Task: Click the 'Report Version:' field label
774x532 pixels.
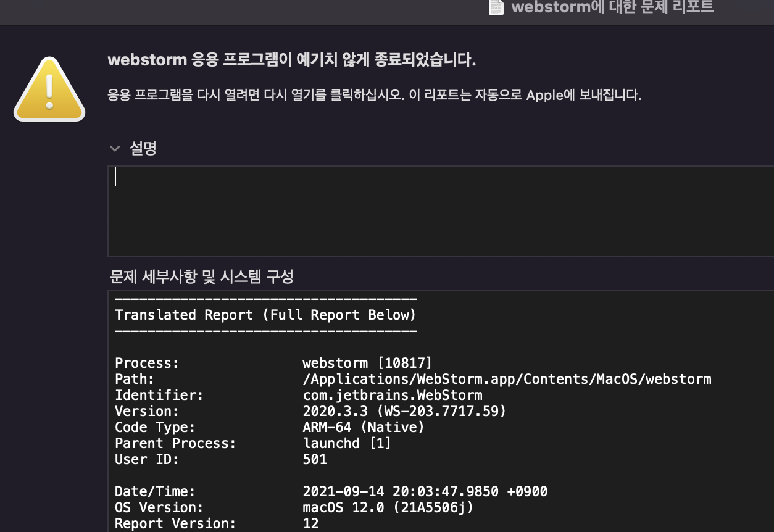Action: tap(175, 523)
